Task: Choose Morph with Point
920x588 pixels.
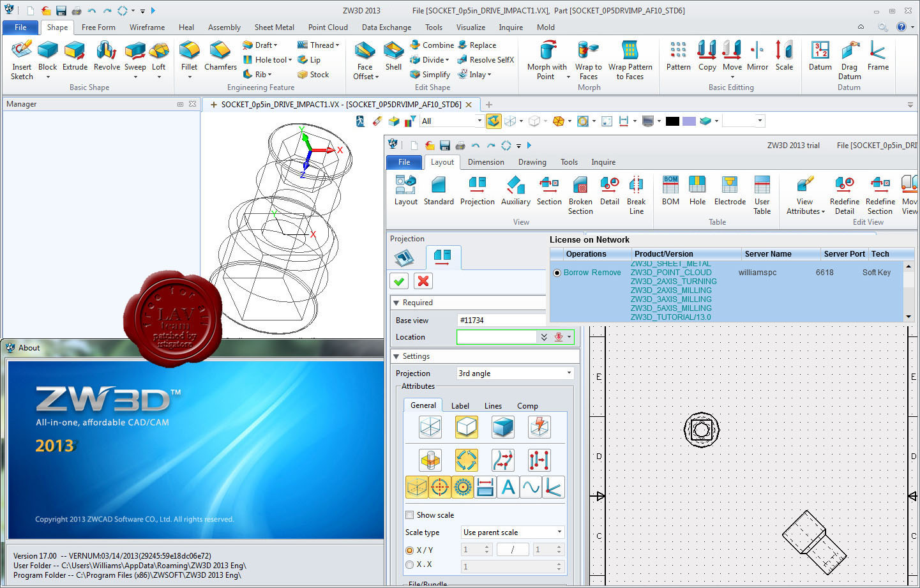Action: click(x=547, y=60)
